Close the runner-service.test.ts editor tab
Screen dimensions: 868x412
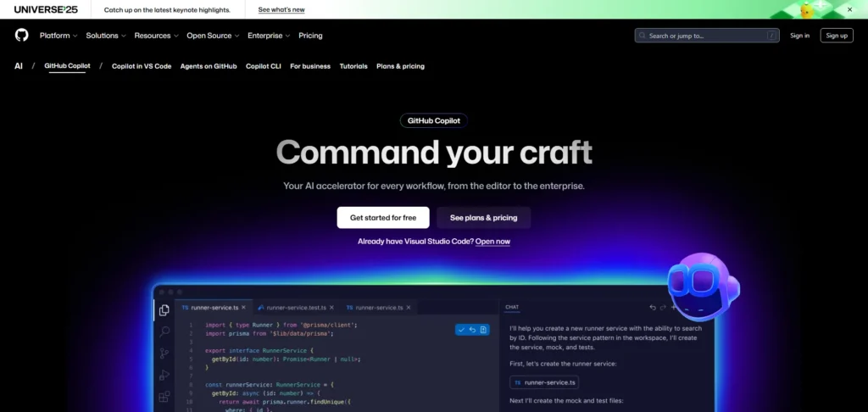coord(331,308)
